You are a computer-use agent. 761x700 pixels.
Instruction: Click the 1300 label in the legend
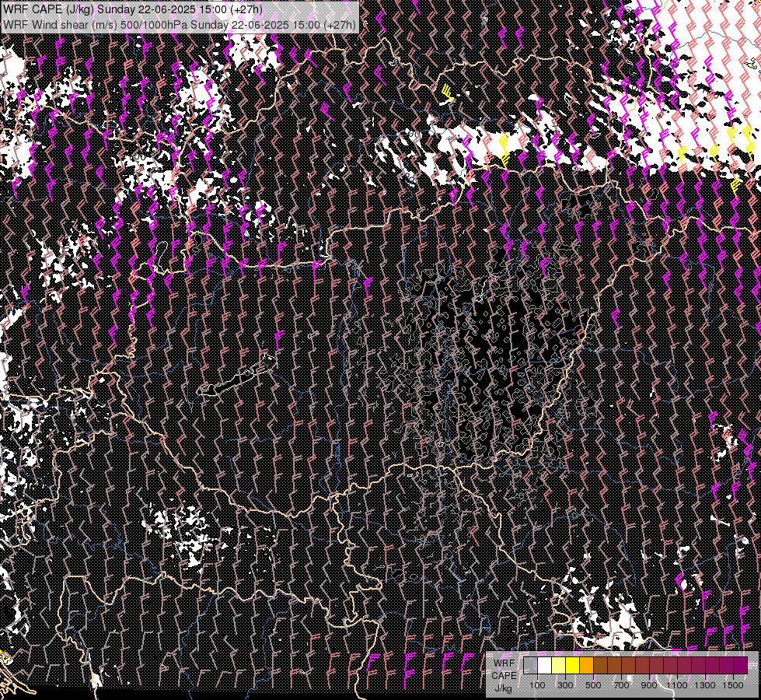coord(705,685)
